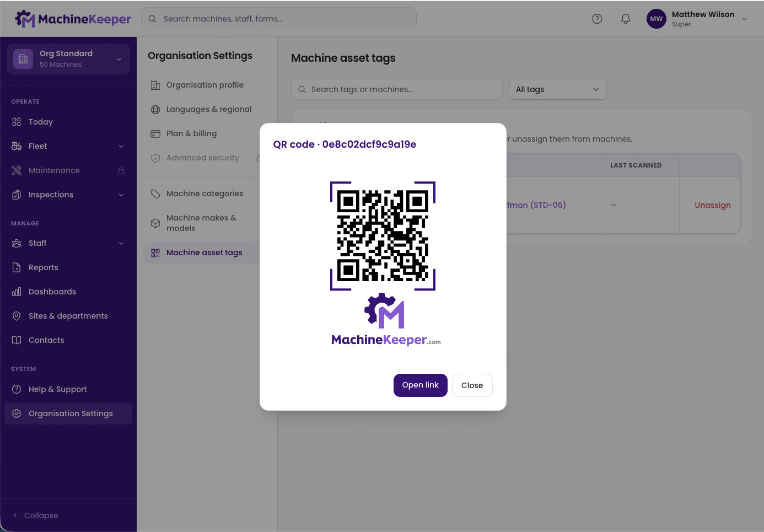This screenshot has height=532, width=764.
Task: Click the Help & Support circle icon
Action: pos(17,389)
